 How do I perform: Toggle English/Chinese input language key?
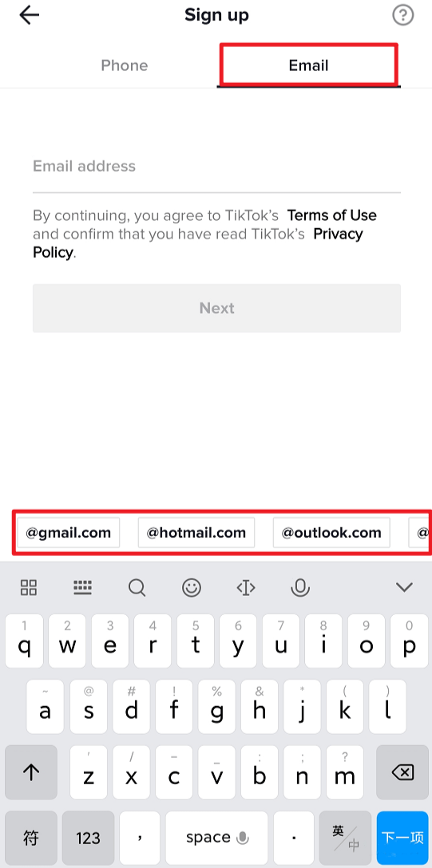coord(345,838)
